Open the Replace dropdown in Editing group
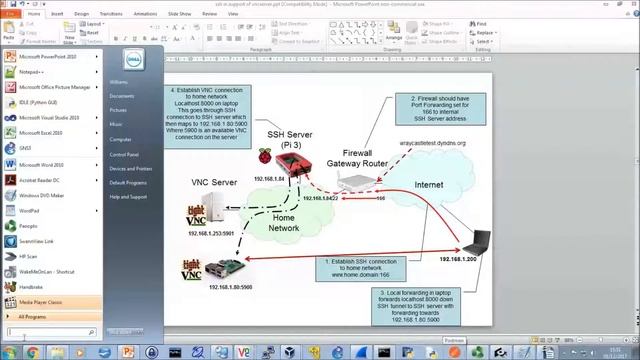Screen dimensions: 640x360 [483, 33]
